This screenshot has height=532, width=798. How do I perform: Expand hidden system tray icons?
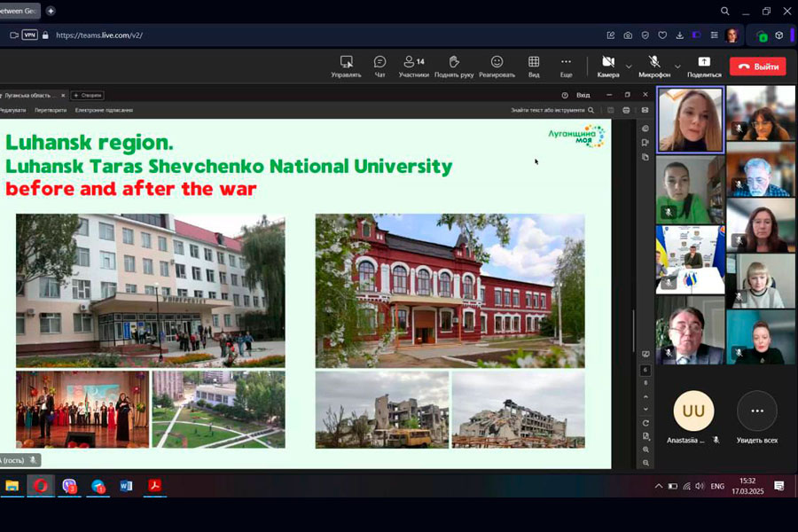pos(659,486)
